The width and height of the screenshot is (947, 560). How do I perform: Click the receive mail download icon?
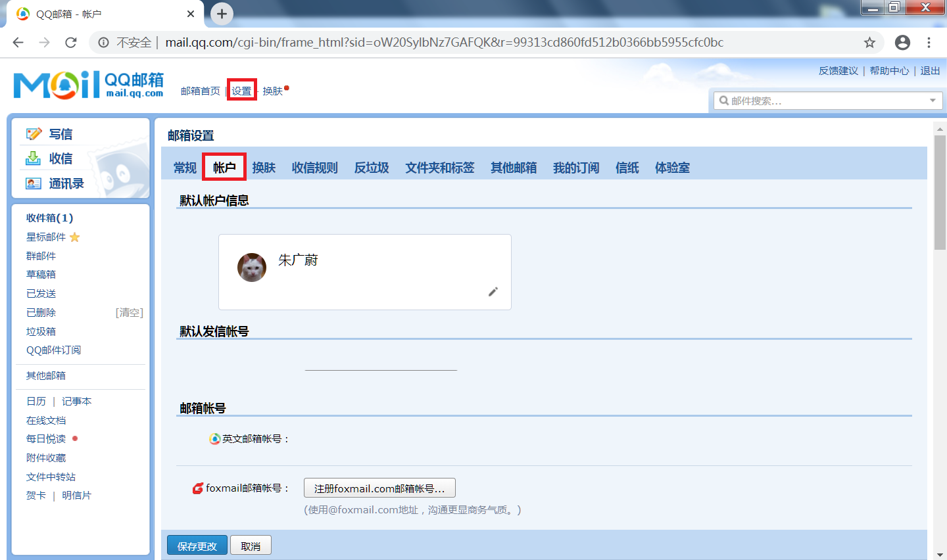tap(33, 158)
